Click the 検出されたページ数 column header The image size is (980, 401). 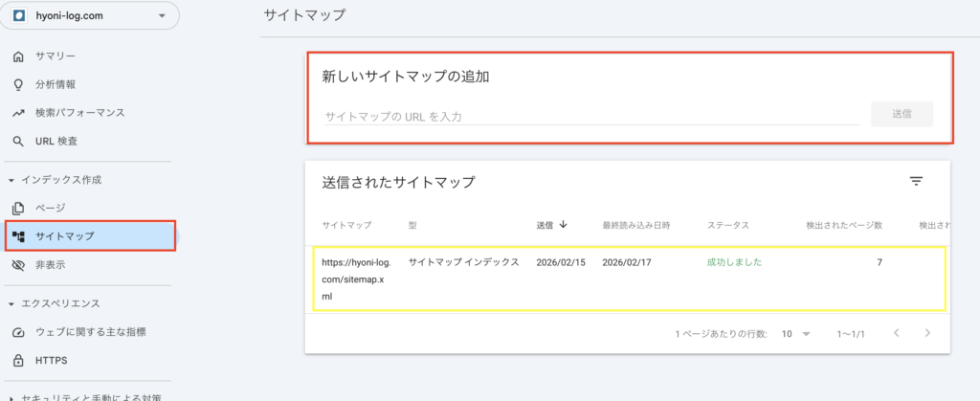pos(844,225)
